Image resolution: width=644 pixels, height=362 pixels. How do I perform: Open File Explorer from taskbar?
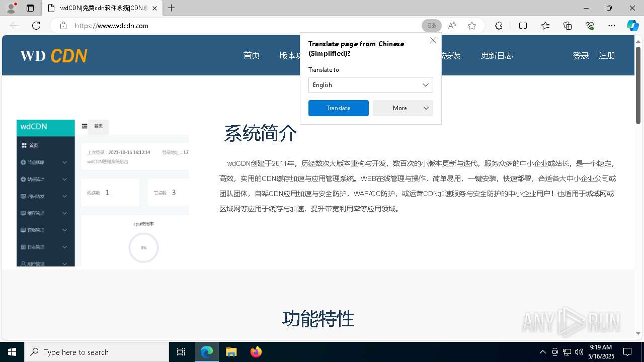[x=231, y=352]
